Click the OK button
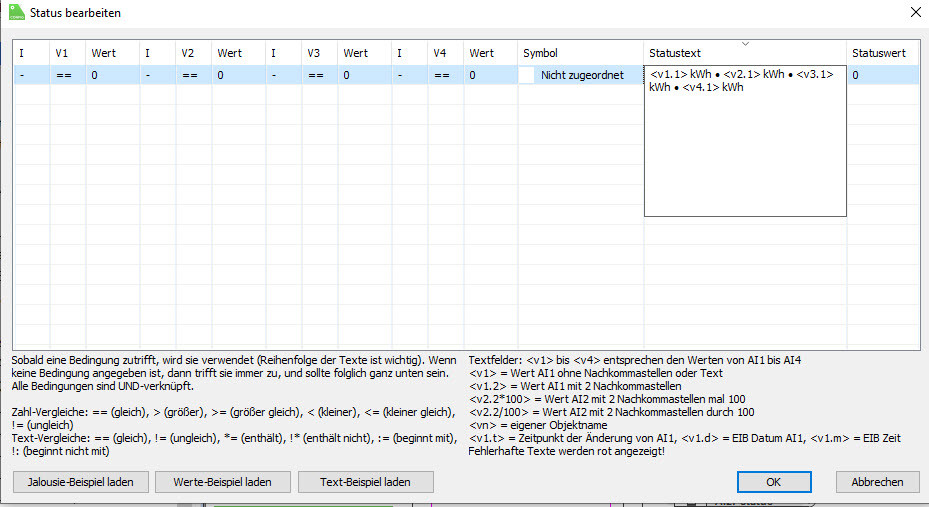Image resolution: width=929 pixels, height=507 pixels. coord(774,482)
